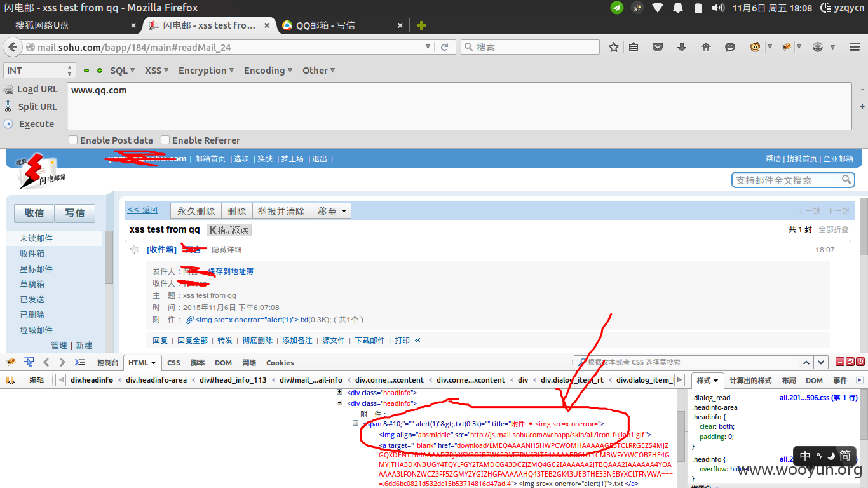Click Execute button in HackBar

(x=29, y=124)
